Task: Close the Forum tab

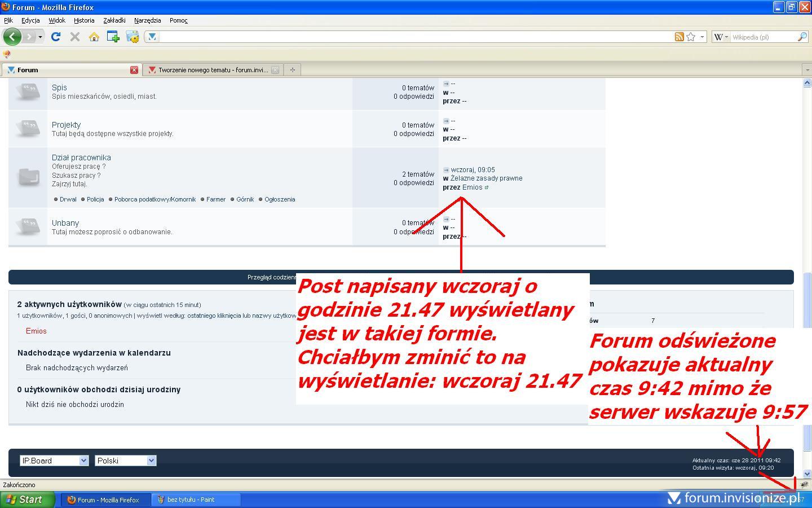Action: click(134, 70)
